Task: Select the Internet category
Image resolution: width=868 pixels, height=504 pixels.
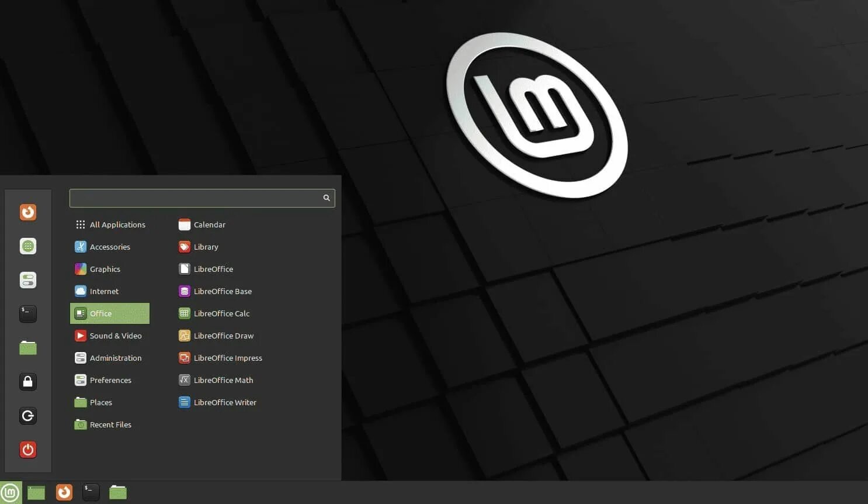Action: (x=110, y=291)
